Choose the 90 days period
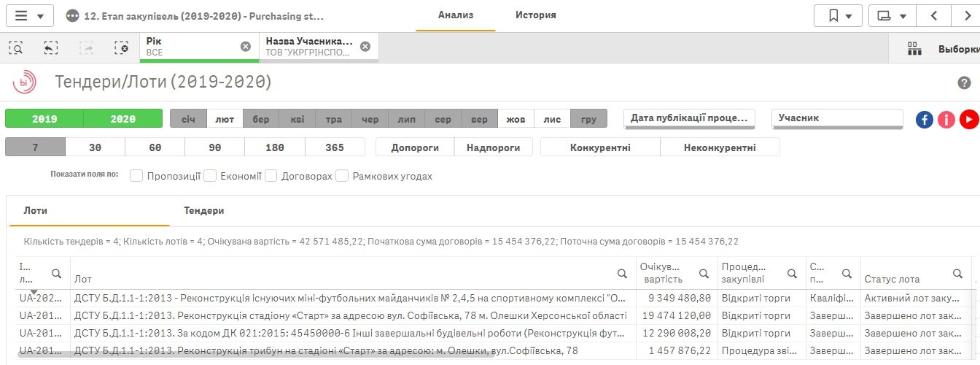 [215, 147]
